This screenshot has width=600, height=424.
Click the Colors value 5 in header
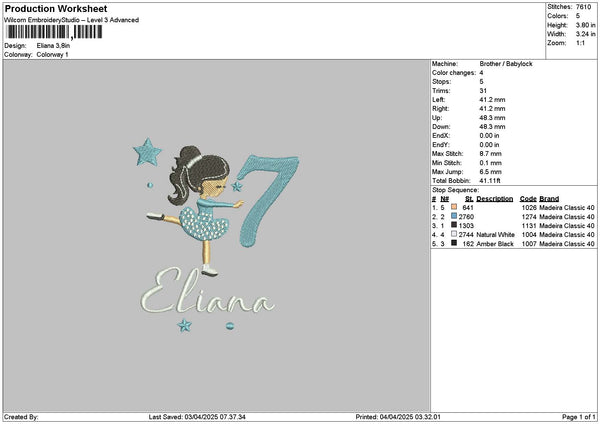pos(578,16)
